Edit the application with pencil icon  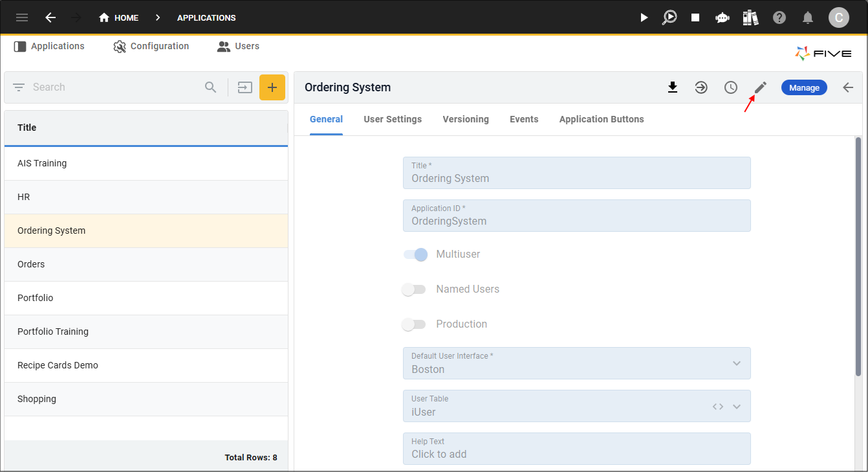pos(761,87)
